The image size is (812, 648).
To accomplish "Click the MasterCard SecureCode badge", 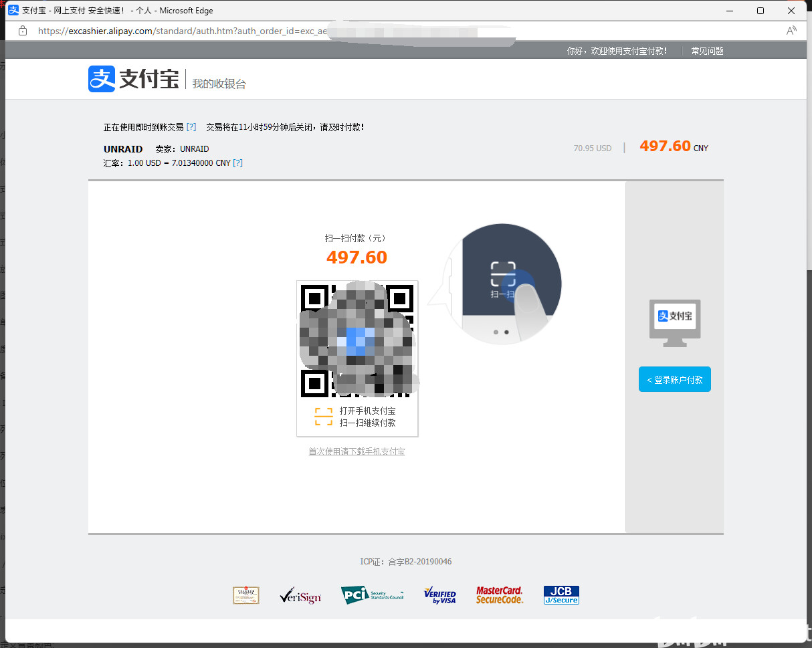I will tap(499, 595).
